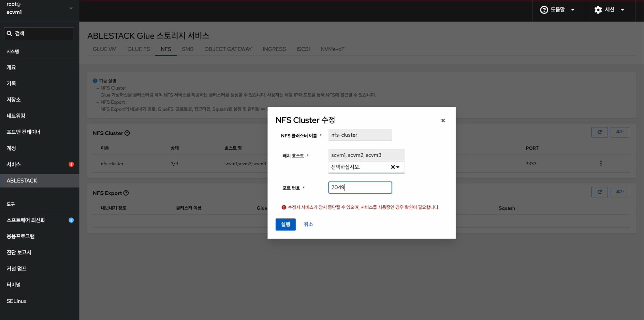Open the 도움말 help dropdown menu

coord(557,10)
